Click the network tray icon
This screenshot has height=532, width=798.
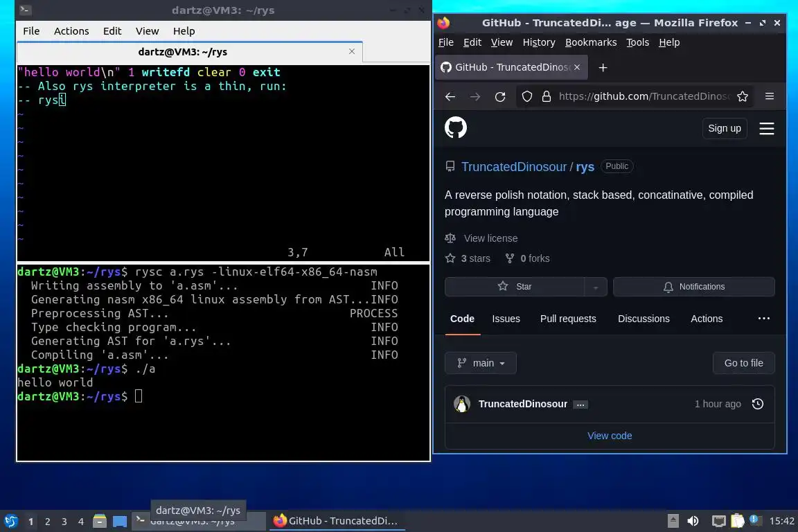(x=718, y=521)
